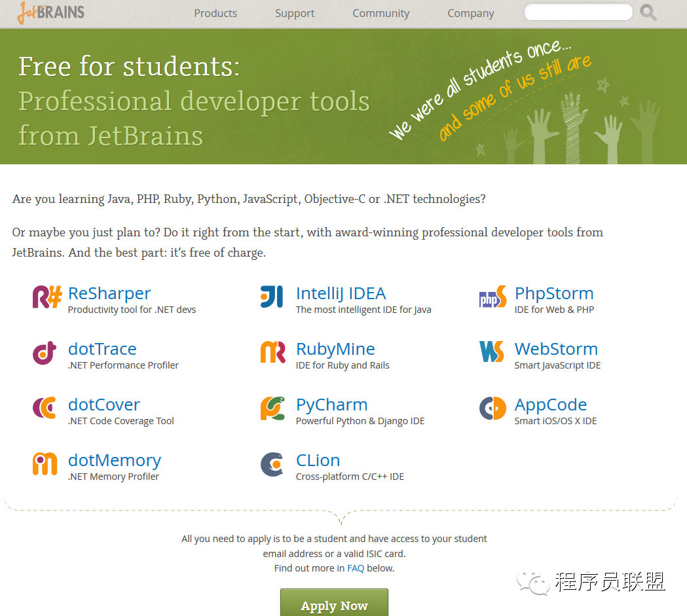
Task: Click '.NET Code Coverage Tool' description
Action: pos(121,421)
